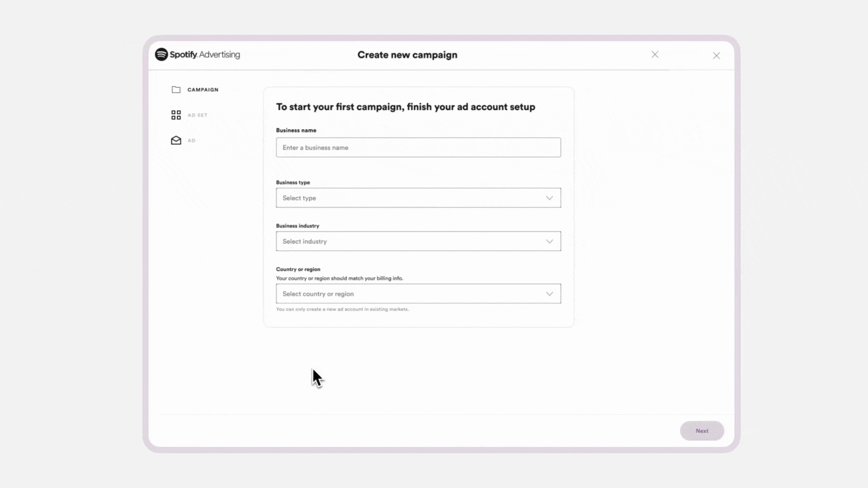Click the Country or region chevron arrow
Image resolution: width=868 pixels, height=488 pixels.
tap(549, 294)
